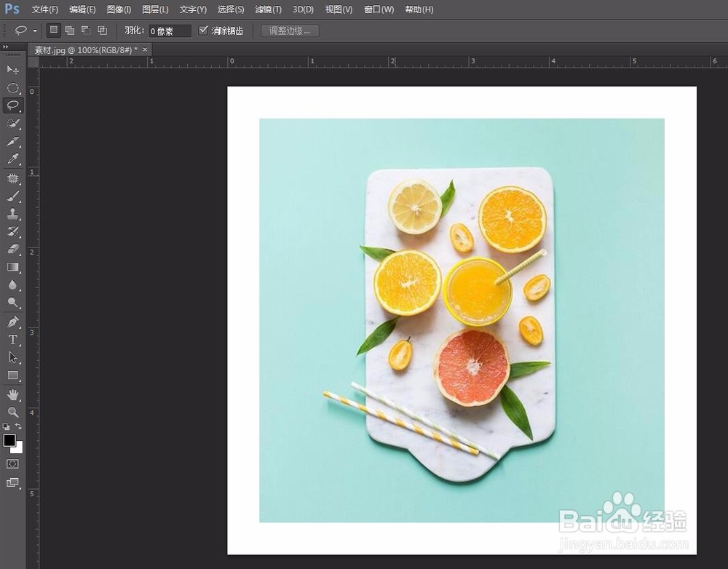Select the Quick Selection tool
728x569 pixels.
12,124
